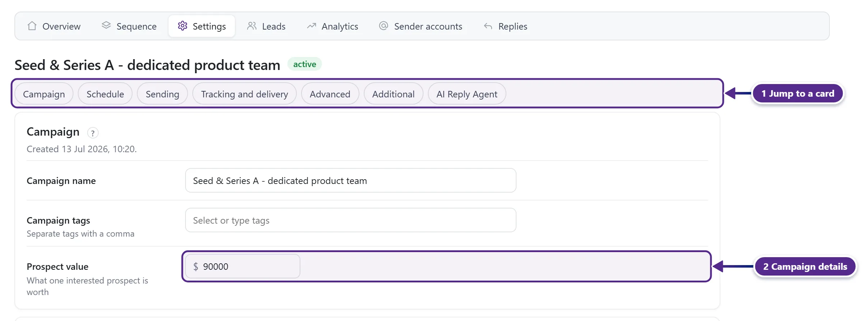The image size is (868, 321).
Task: Click the 'Separate tags with a comma' hint
Action: tap(81, 234)
